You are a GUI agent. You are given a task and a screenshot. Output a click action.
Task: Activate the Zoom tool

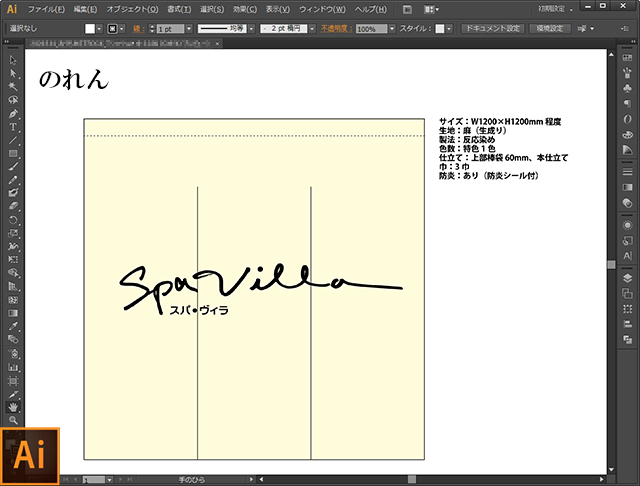click(13, 420)
